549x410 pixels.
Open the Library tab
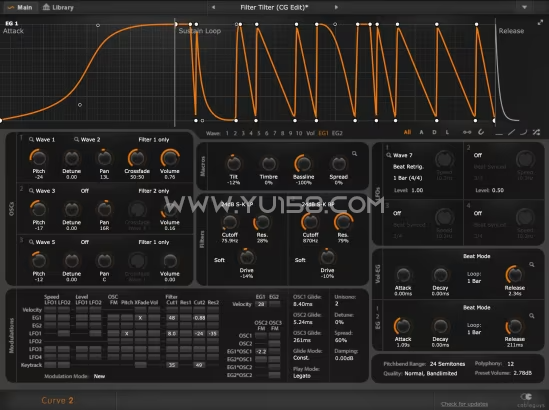(58, 7)
